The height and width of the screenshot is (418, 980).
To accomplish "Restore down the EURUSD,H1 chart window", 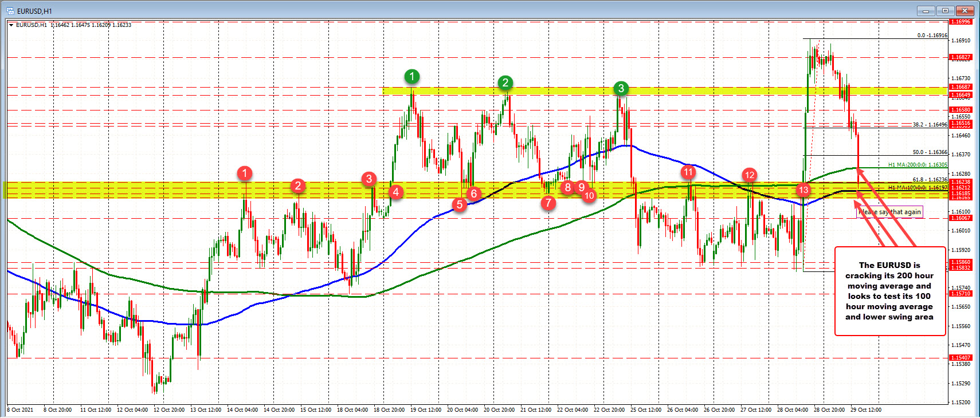I will pyautogui.click(x=945, y=11).
